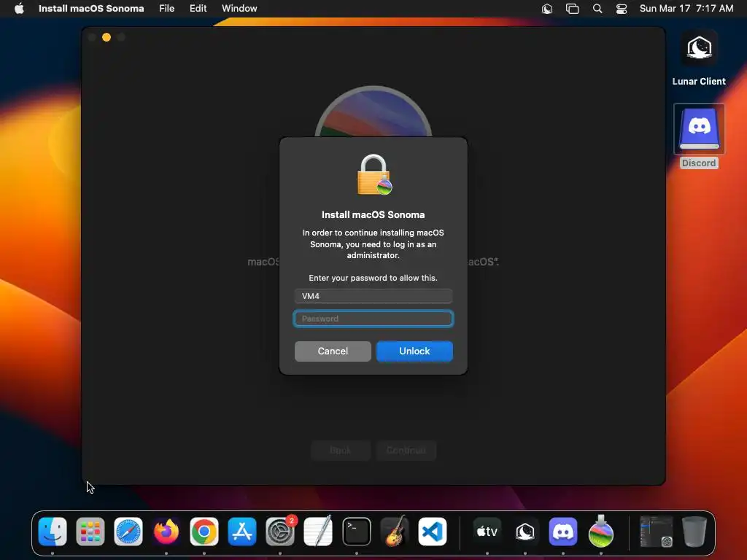Click the username field containing VM4
The image size is (747, 560).
[373, 296]
